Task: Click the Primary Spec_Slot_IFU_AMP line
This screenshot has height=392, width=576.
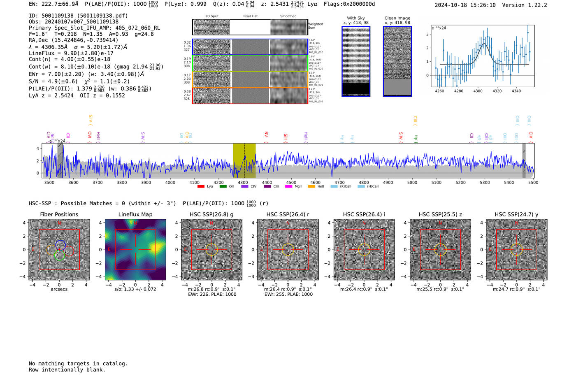Action: point(95,28)
